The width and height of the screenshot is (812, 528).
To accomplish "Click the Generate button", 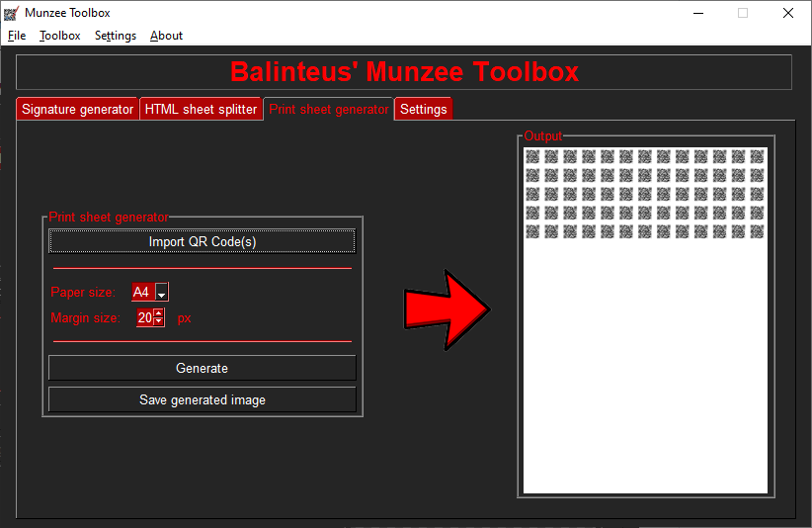I will 203,368.
